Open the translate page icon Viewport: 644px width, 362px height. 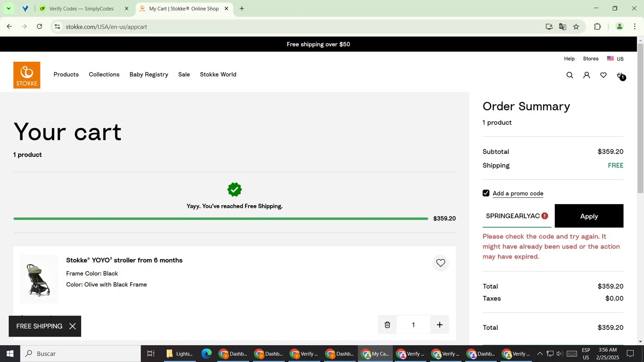(x=562, y=27)
